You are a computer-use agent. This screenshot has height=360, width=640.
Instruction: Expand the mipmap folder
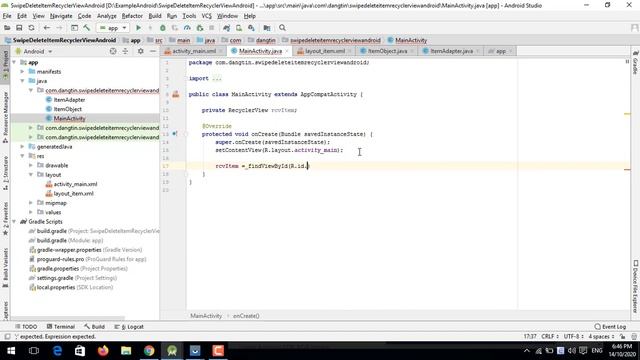(x=31, y=203)
